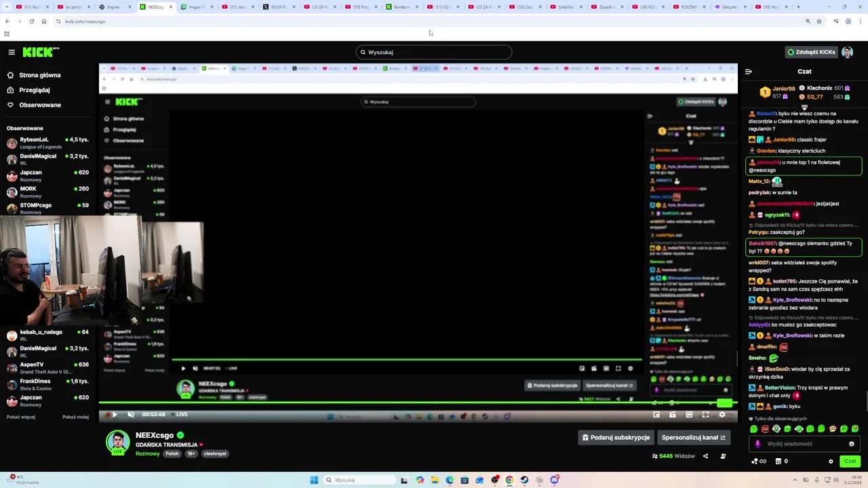The width and height of the screenshot is (868, 488).
Task: Open the hamburger menu beside KICK logo
Action: pos(12,52)
